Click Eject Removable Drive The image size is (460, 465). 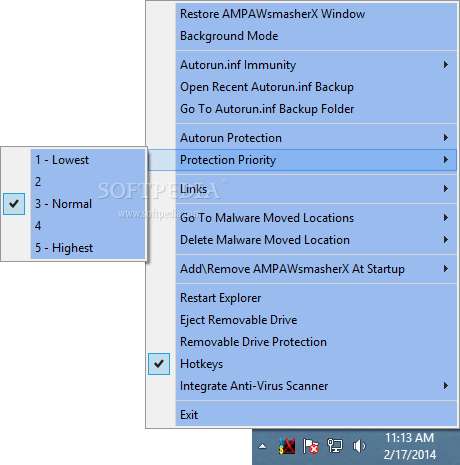302,320
